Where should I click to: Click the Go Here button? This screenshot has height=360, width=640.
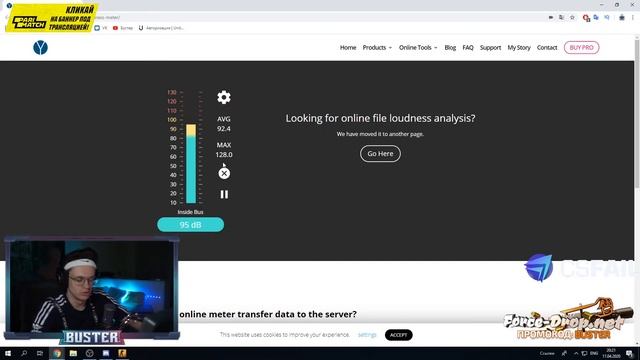380,153
